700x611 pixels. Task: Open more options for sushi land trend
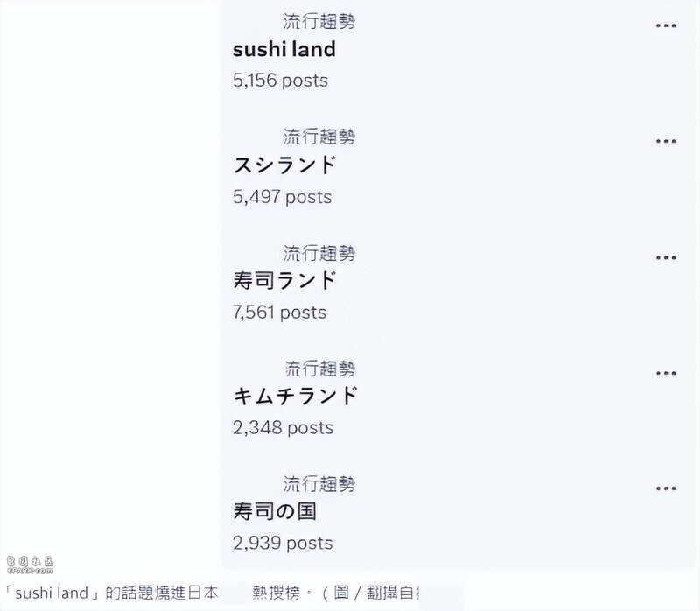[x=666, y=25]
